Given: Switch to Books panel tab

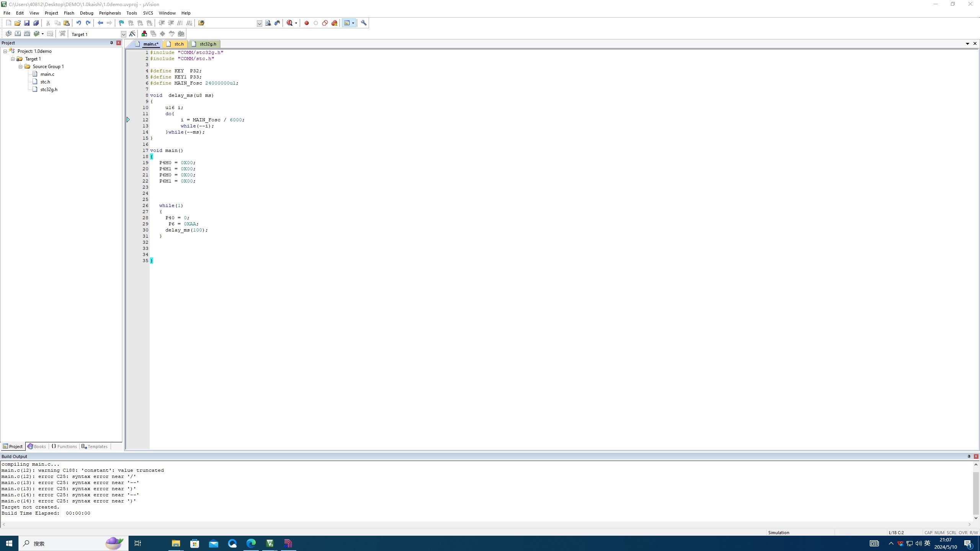Looking at the screenshot, I should (37, 447).
